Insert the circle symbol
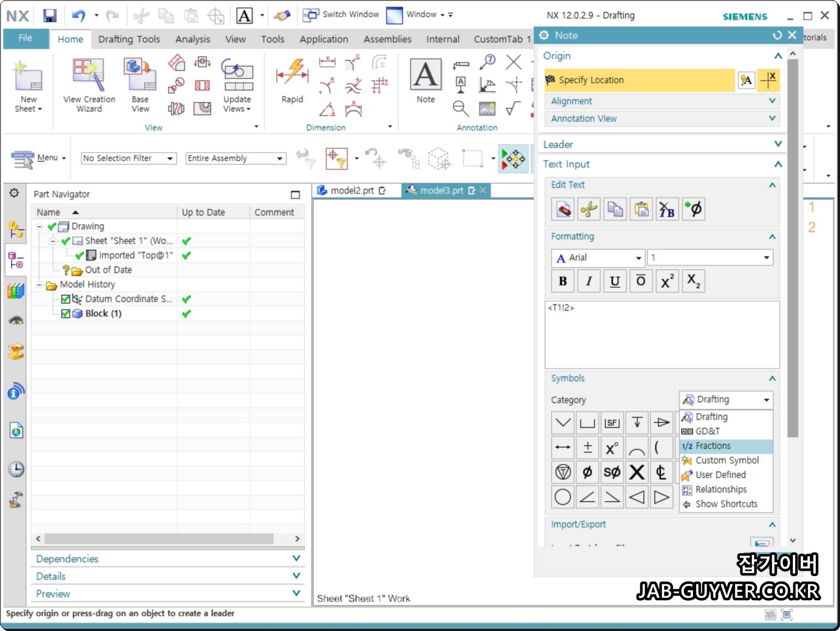 coord(563,497)
